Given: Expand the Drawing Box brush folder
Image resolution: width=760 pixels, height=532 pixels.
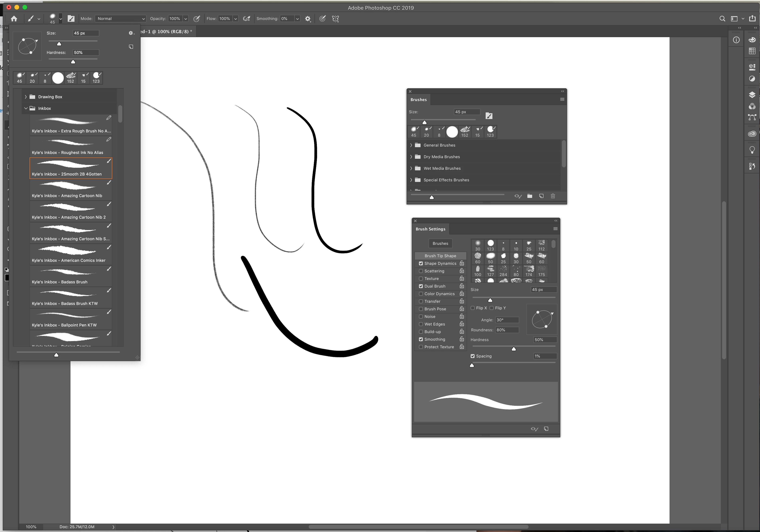Looking at the screenshot, I should point(26,97).
